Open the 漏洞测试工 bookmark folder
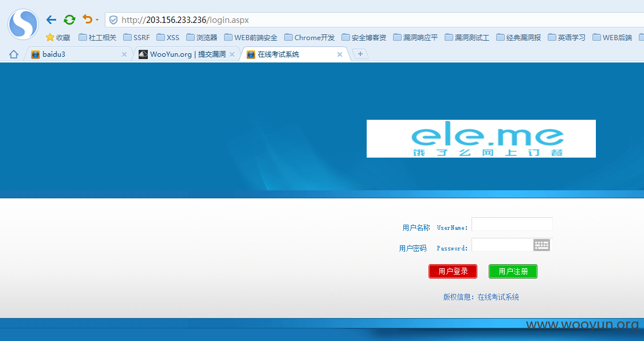This screenshot has height=341, width=644. (x=467, y=37)
